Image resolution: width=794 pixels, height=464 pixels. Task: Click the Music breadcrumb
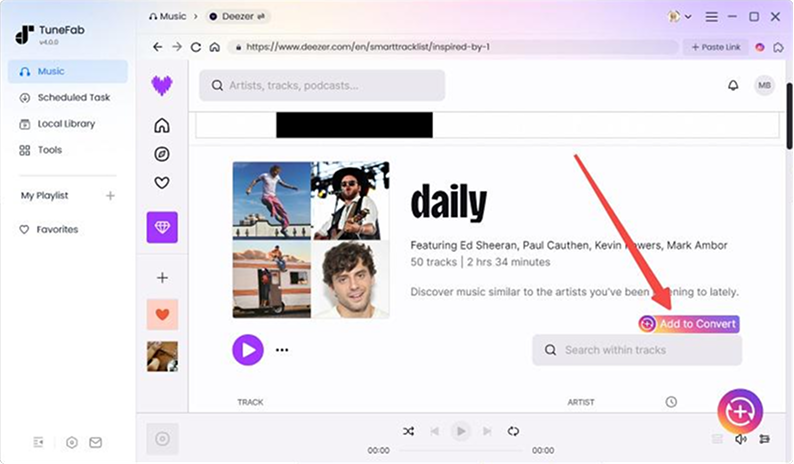coord(168,16)
